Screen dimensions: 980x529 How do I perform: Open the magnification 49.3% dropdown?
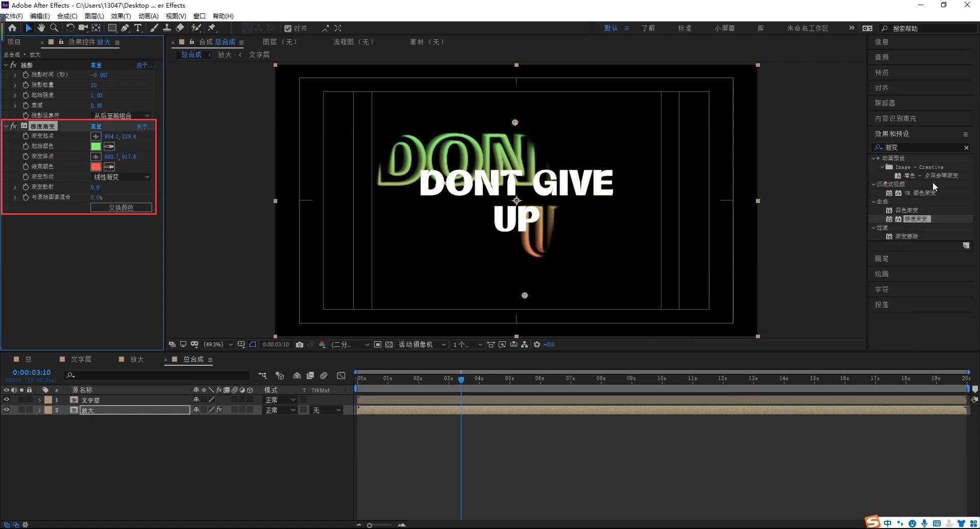[218, 345]
